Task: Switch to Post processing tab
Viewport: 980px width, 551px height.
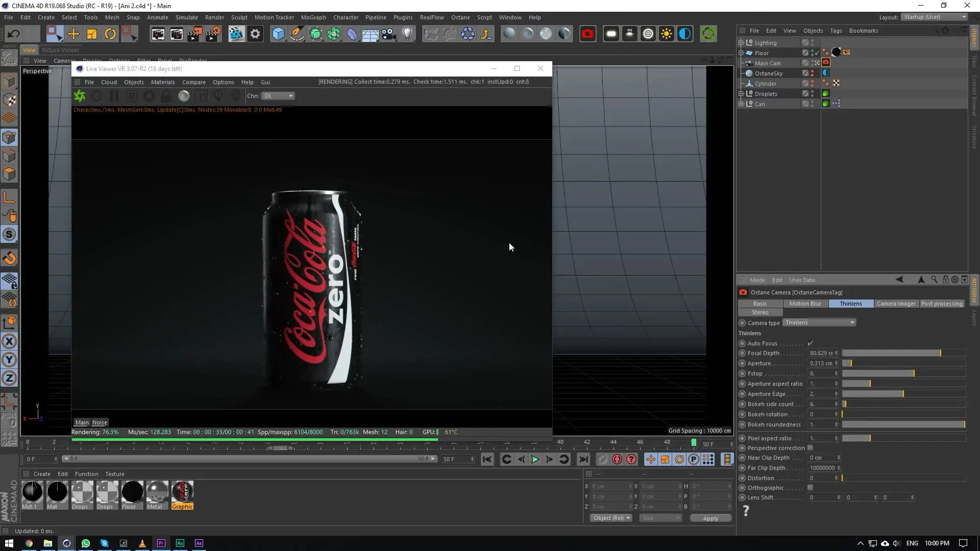Action: 942,304
